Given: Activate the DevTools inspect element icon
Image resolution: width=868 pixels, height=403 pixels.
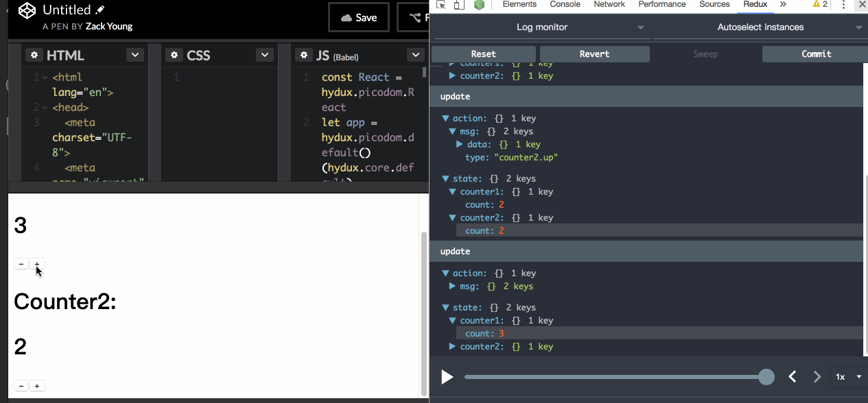Looking at the screenshot, I should [441, 5].
